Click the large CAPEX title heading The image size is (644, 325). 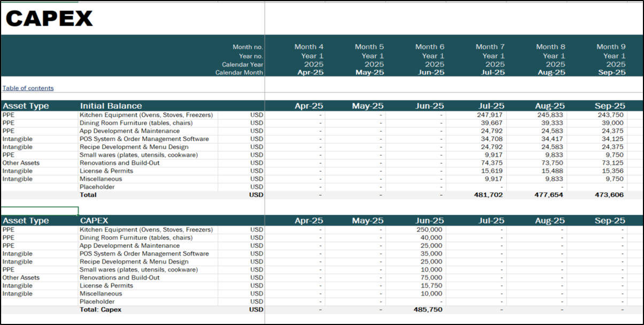49,19
